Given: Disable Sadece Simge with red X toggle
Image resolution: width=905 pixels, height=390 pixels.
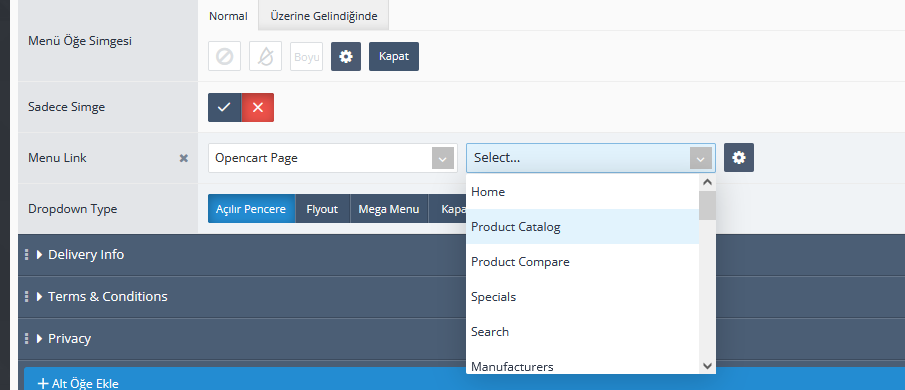Looking at the screenshot, I should coord(257,107).
